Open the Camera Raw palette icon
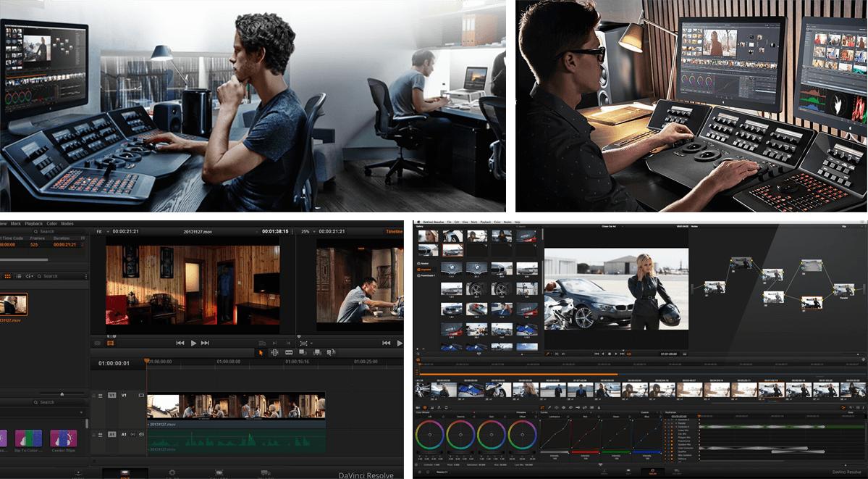This screenshot has width=868, height=479. tap(418, 407)
